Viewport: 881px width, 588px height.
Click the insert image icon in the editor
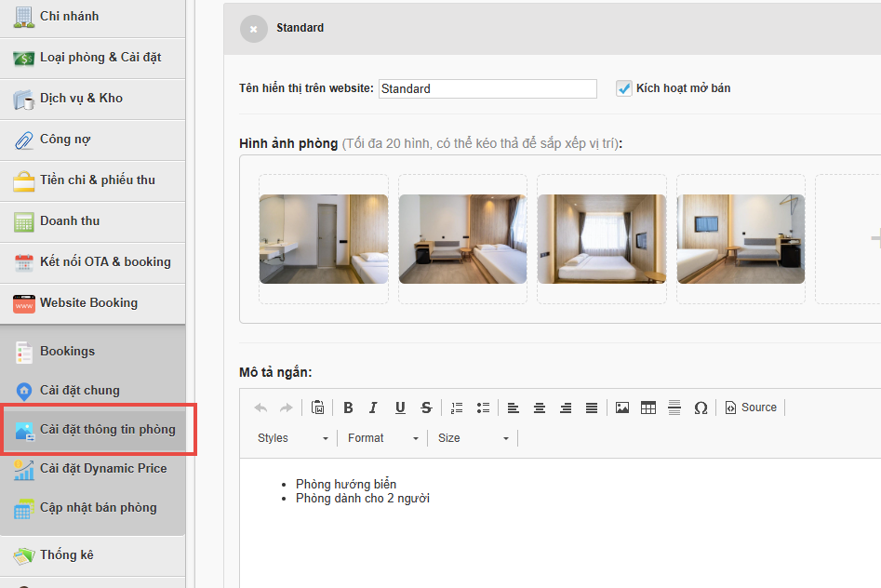pos(622,408)
